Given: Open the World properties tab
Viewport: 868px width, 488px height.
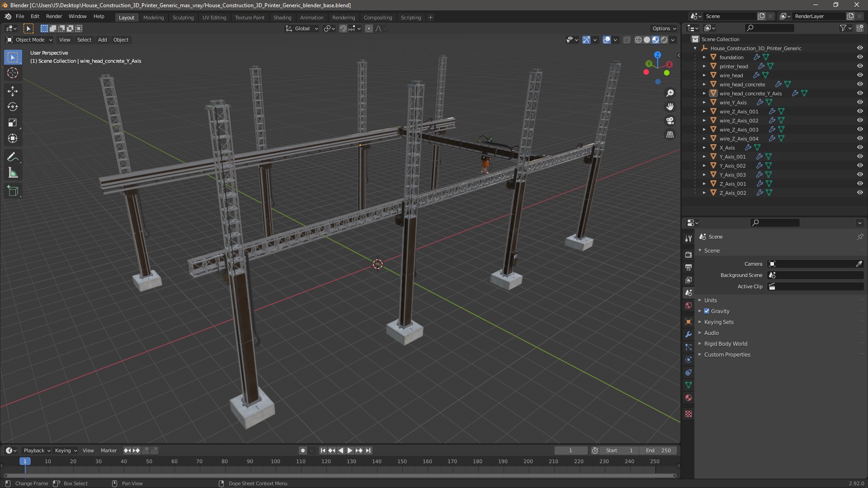Looking at the screenshot, I should [x=689, y=305].
